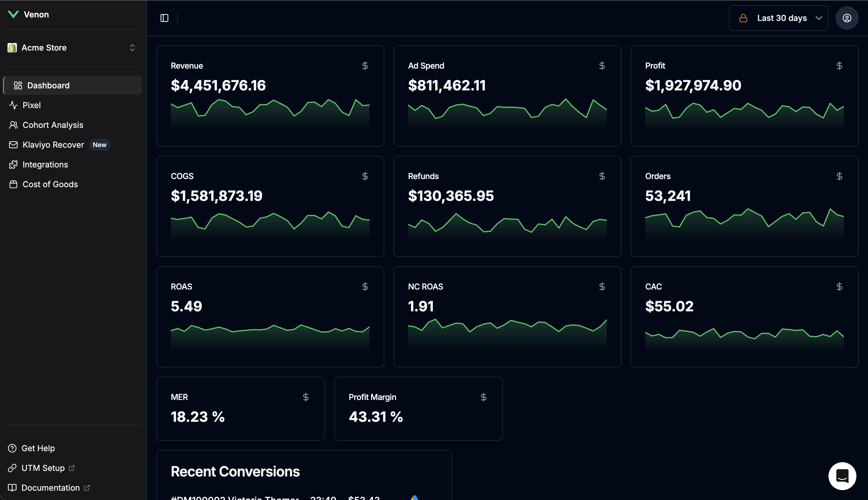Open the chat support bubble
The image size is (868, 500).
coord(842,476)
